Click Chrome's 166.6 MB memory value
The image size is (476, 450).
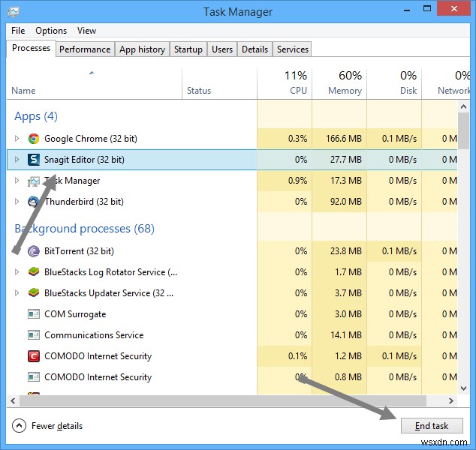coord(344,139)
